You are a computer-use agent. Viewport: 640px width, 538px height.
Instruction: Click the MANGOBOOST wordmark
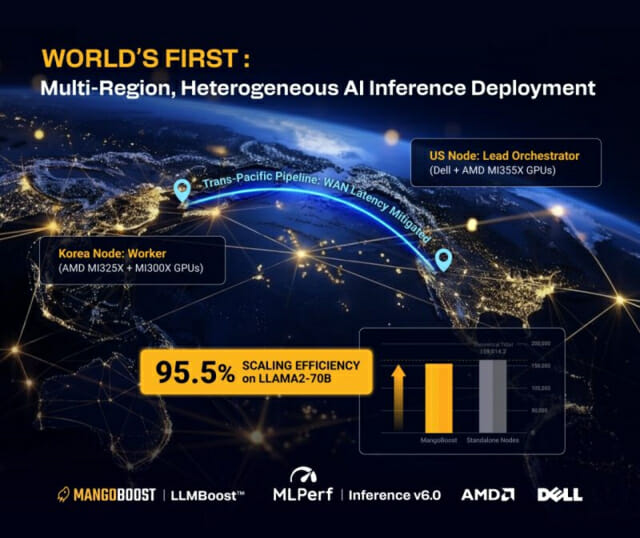click(x=114, y=495)
